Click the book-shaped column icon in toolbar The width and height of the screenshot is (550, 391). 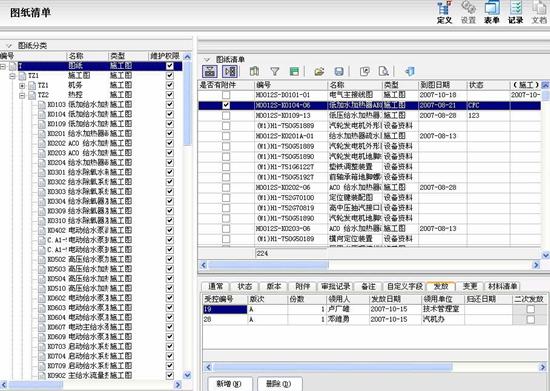(254, 72)
